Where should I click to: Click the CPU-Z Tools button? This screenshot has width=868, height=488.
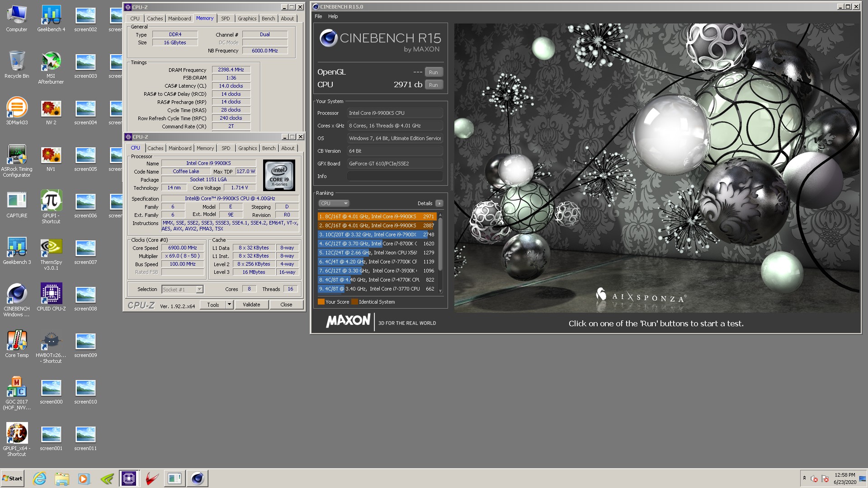coord(213,305)
